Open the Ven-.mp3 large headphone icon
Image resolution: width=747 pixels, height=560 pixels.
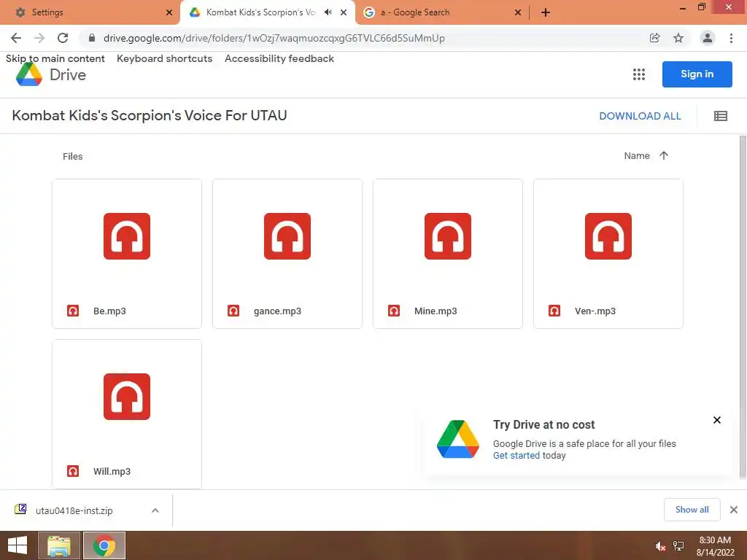[608, 236]
